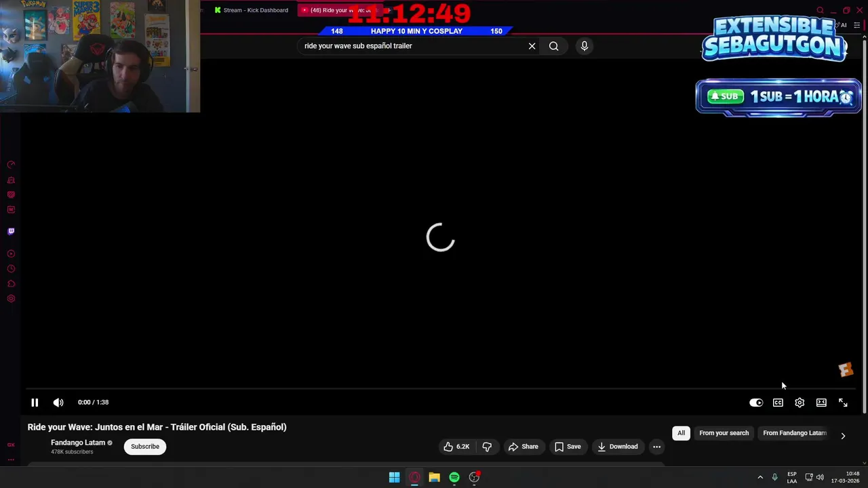Open the history clock in the sidebar
The image size is (868, 488).
pyautogui.click(x=11, y=269)
